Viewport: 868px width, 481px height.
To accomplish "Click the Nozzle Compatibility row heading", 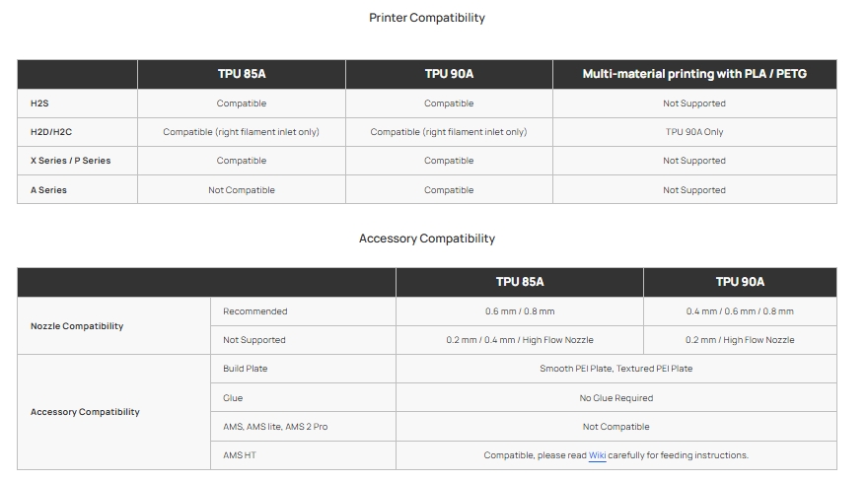I will (77, 326).
